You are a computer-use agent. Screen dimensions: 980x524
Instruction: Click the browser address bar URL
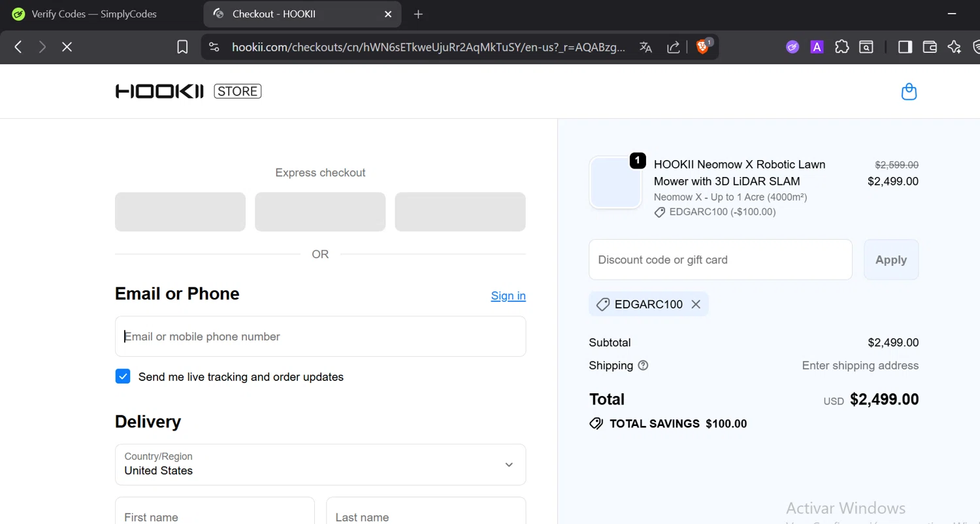[429, 47]
